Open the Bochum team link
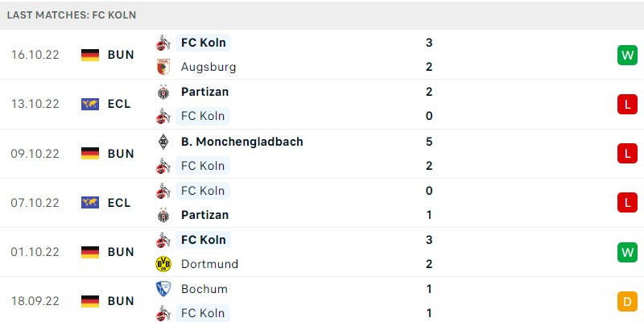 pos(204,289)
